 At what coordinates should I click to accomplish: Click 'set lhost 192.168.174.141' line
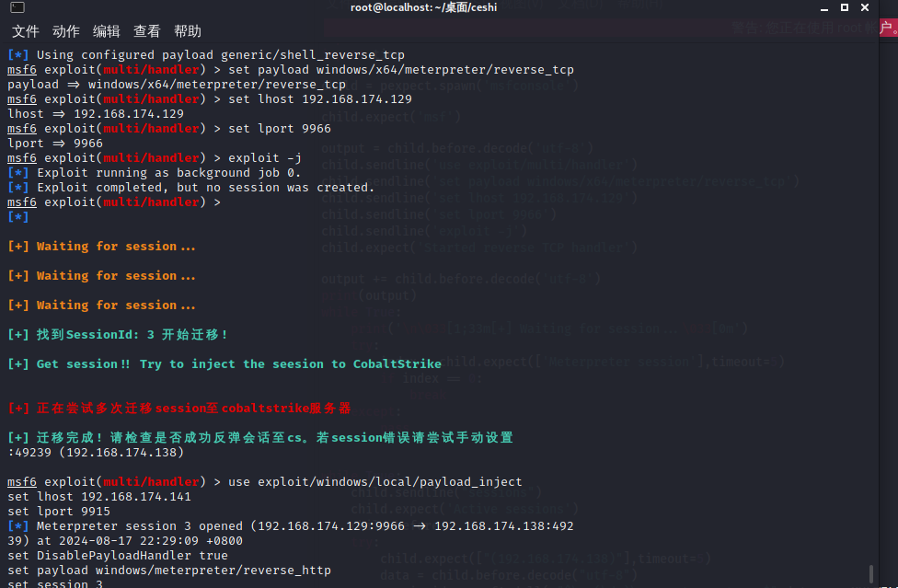pos(99,497)
